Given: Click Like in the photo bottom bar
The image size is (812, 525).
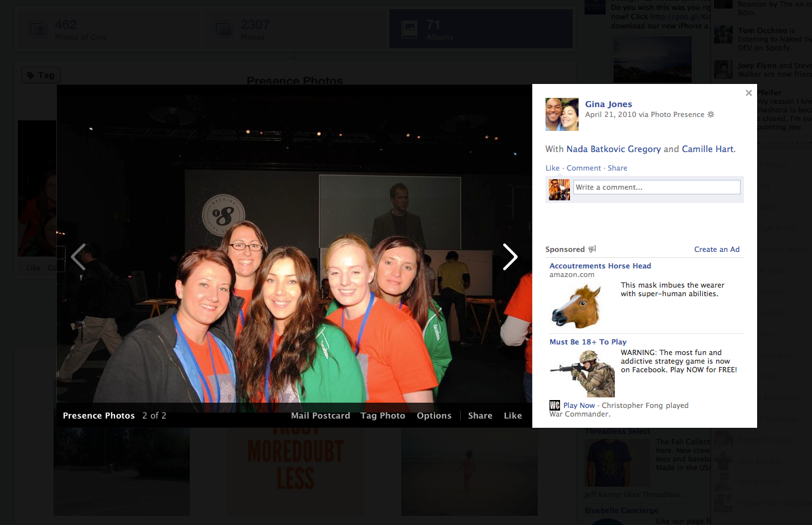Looking at the screenshot, I should 513,416.
